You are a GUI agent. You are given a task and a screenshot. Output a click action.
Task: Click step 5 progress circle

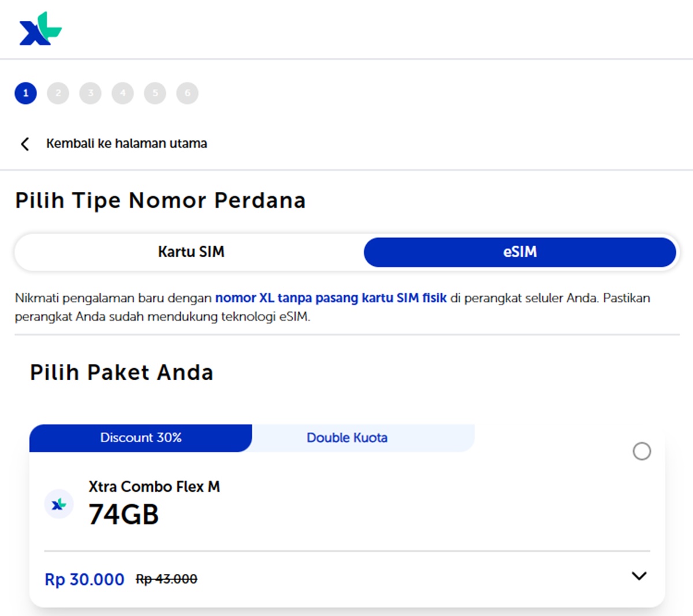point(155,92)
